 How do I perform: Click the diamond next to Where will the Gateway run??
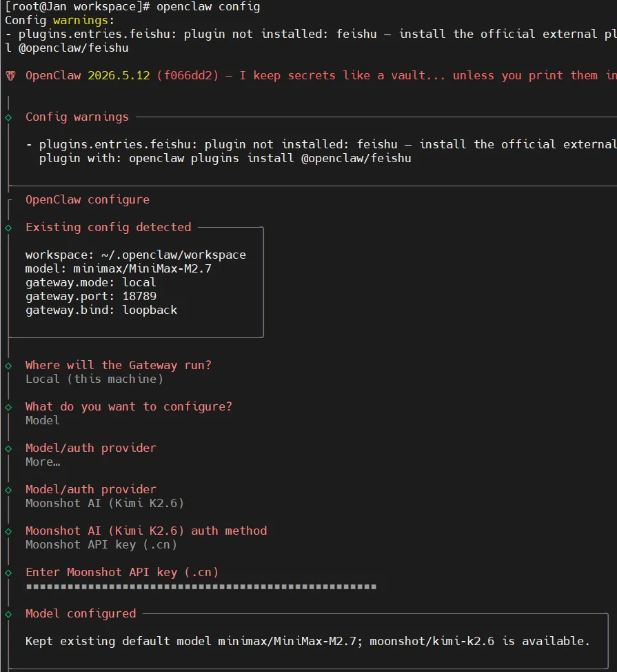click(x=8, y=366)
